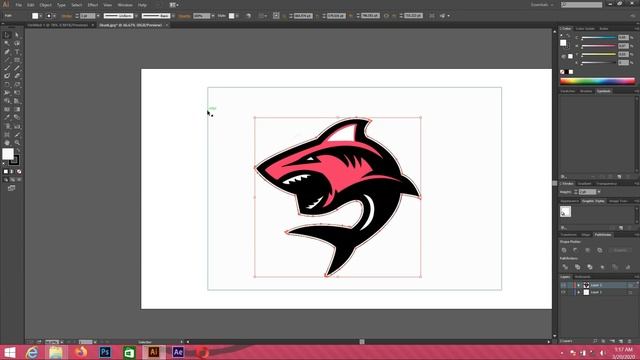The image size is (640, 360).
Task: Select the Pencil tool
Action: 17,68
